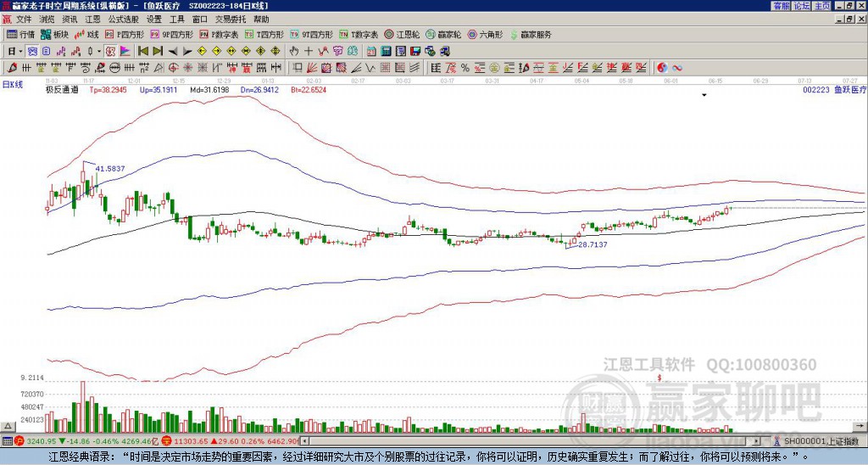Screen dimensions: 868x465
Task: Open the 设置 menu
Action: (x=154, y=20)
